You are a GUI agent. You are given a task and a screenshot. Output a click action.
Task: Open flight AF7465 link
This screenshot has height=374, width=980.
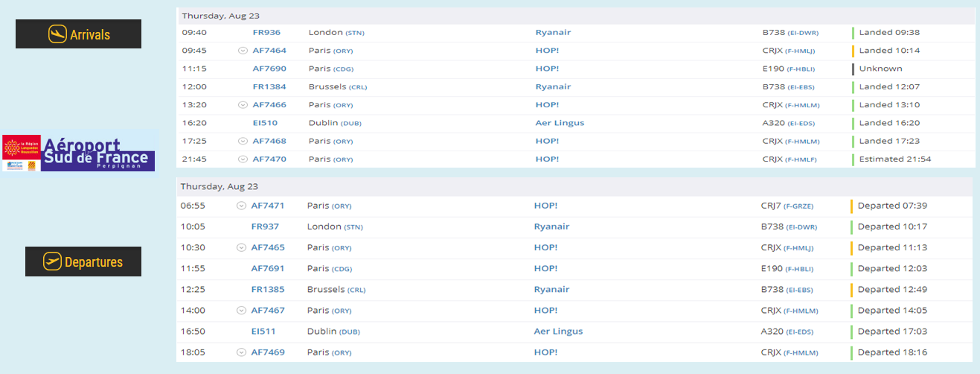pos(268,247)
